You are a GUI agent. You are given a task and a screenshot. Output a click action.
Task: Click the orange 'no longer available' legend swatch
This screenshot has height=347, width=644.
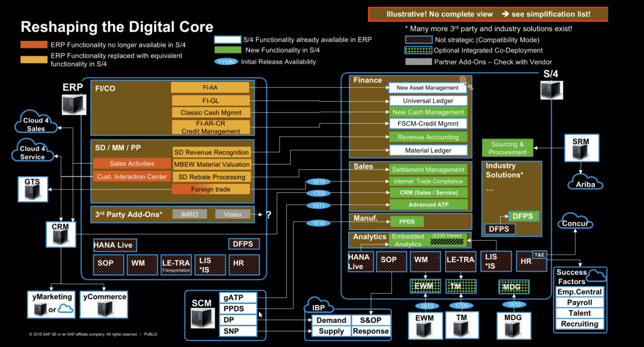point(34,45)
